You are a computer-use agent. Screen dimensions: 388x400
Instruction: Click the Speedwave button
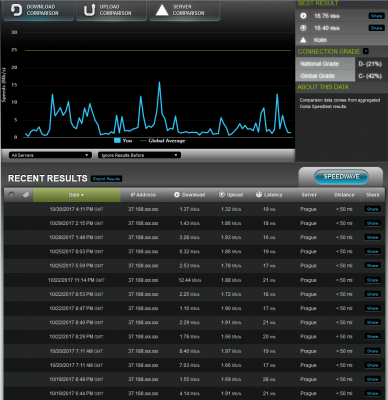[x=341, y=177]
